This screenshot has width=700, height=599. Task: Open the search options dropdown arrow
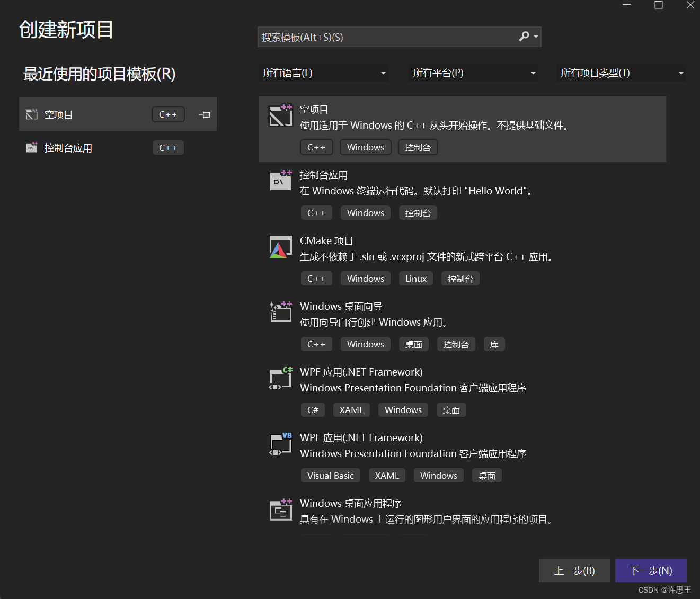[x=536, y=37]
